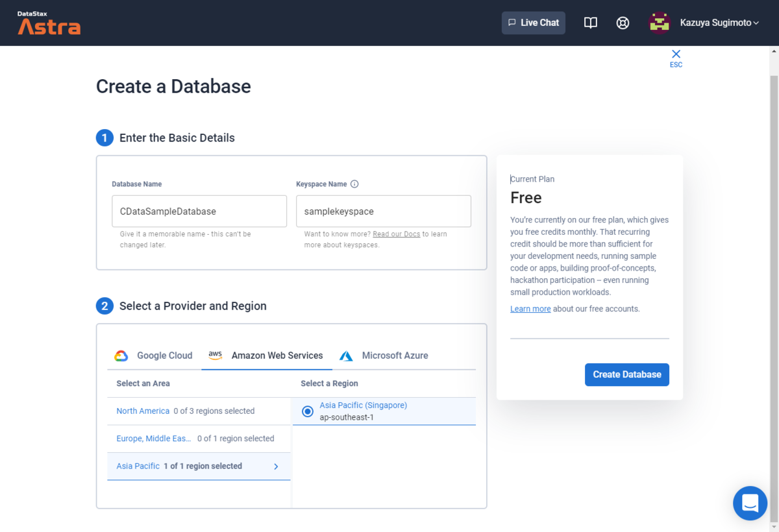Screen dimensions: 779x532
Task: Focus the Keyspace Name field
Action: point(384,212)
